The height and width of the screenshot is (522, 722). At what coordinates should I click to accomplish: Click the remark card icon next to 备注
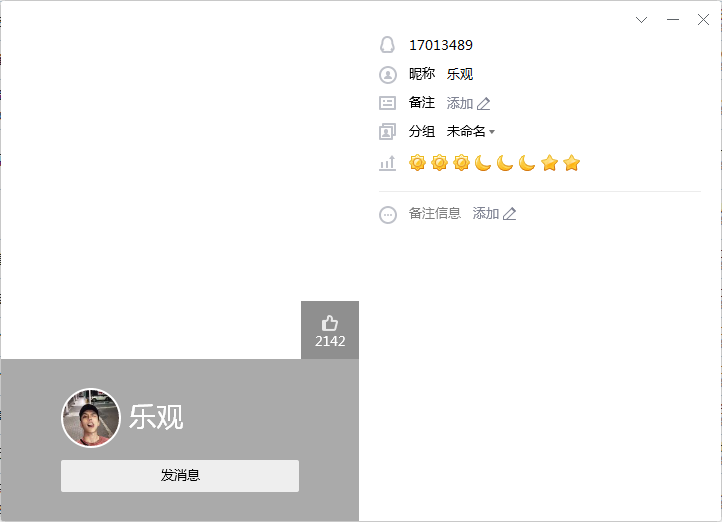click(x=387, y=103)
